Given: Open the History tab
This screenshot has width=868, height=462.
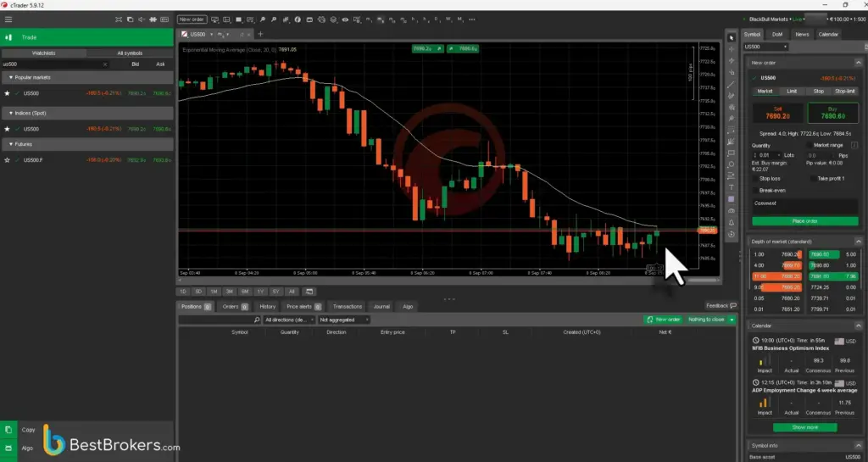Looking at the screenshot, I should 267,307.
